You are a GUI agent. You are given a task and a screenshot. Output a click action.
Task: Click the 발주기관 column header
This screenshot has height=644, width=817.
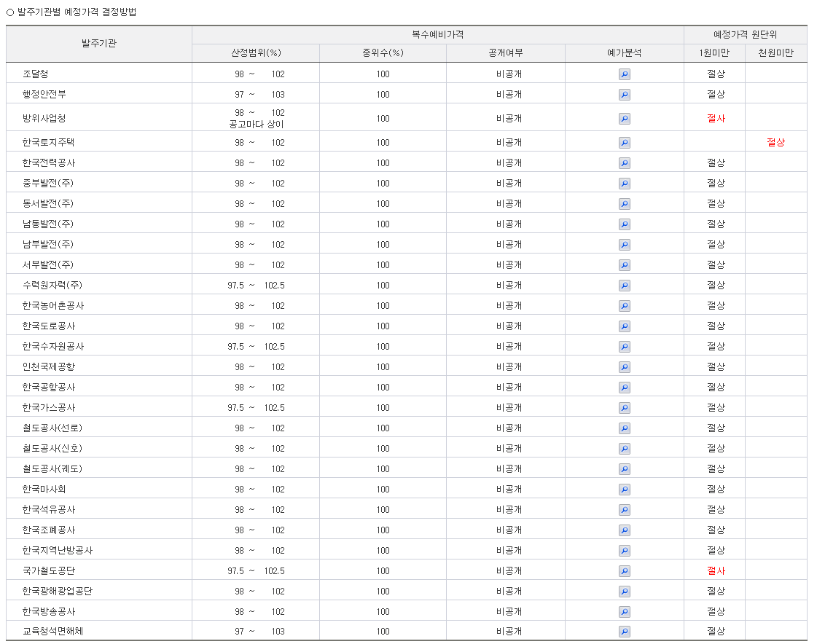[x=99, y=43]
